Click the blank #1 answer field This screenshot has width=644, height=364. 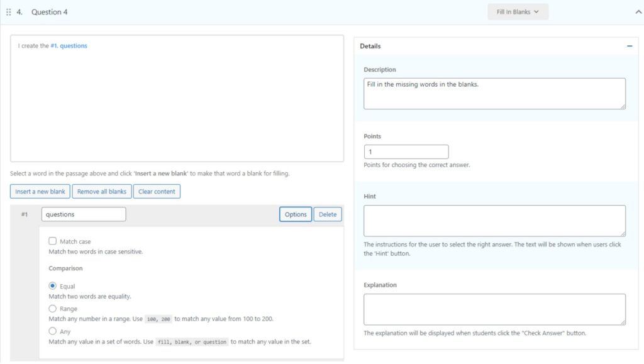84,214
